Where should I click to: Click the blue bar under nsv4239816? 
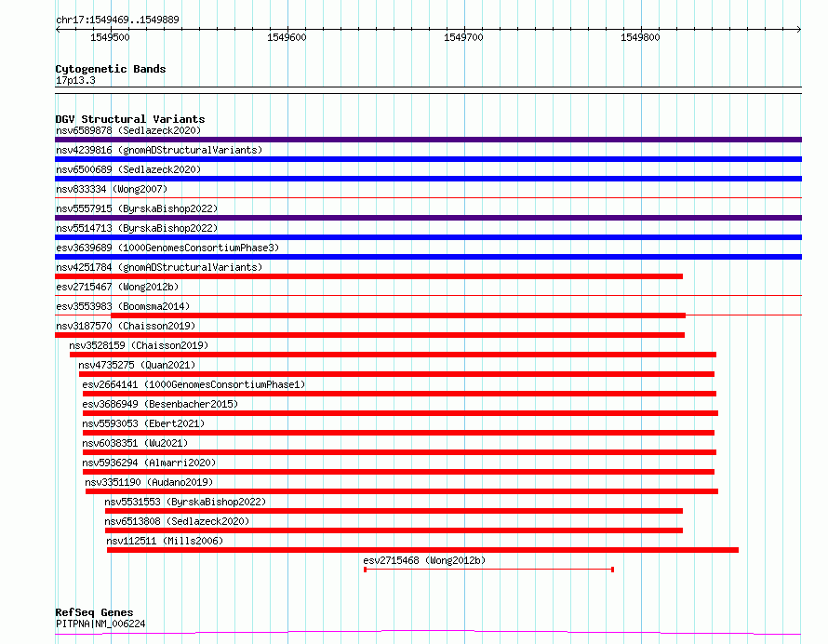coord(428,159)
